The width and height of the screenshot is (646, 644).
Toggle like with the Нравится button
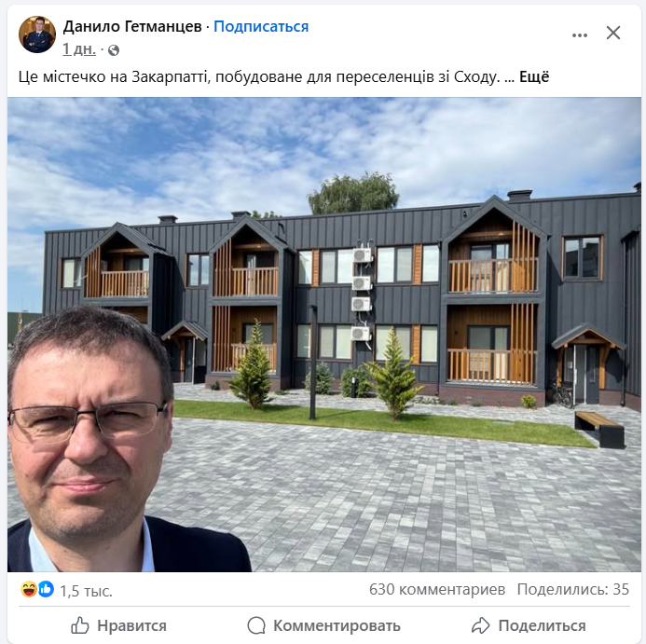118,625
